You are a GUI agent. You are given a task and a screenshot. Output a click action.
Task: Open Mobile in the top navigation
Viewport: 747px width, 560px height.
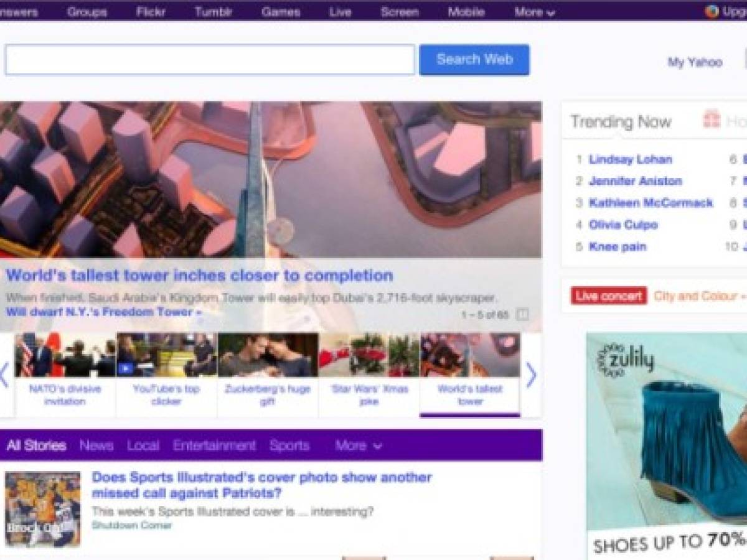[x=466, y=12]
